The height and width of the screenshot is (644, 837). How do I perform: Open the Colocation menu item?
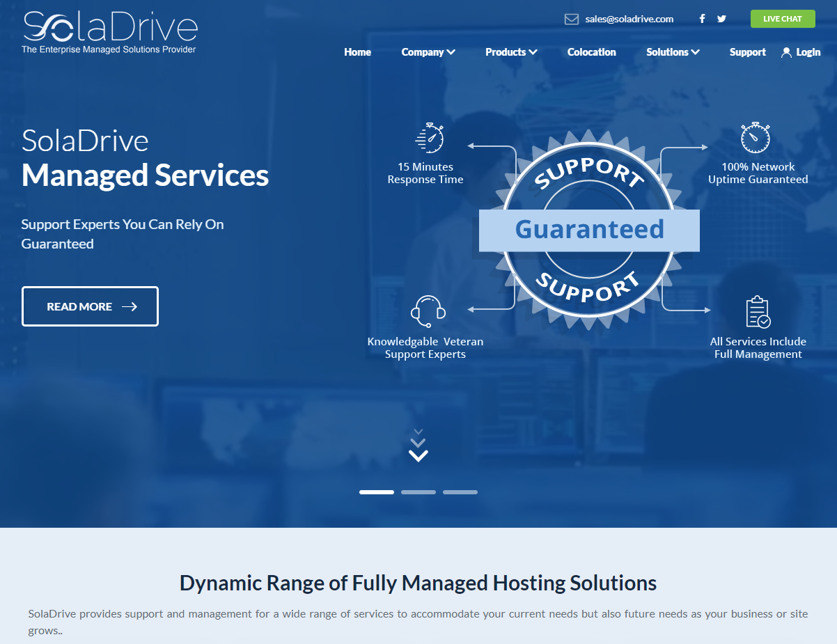591,52
